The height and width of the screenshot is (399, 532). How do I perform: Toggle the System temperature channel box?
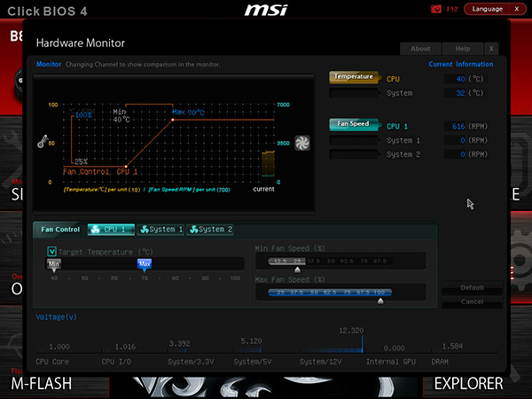[354, 93]
